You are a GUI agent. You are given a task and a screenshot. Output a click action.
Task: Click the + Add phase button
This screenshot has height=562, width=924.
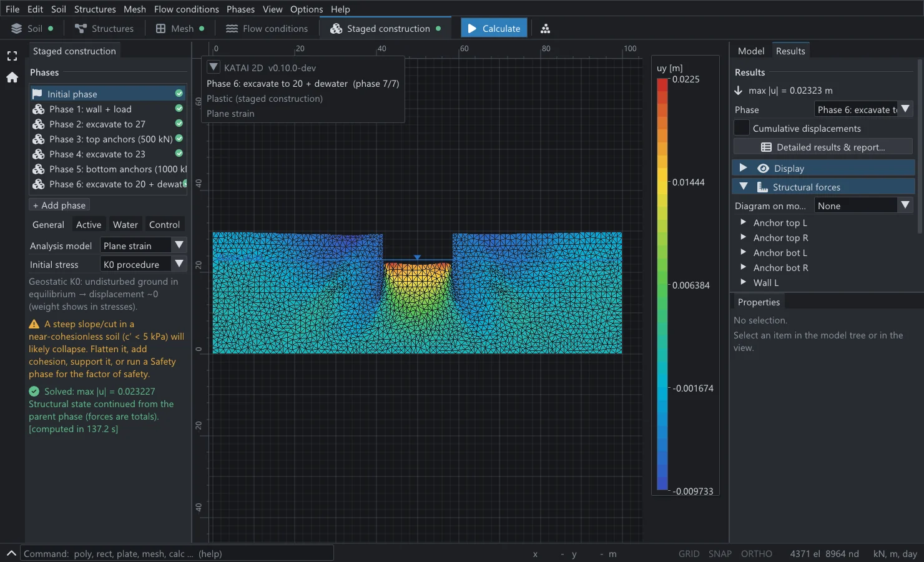click(x=59, y=205)
